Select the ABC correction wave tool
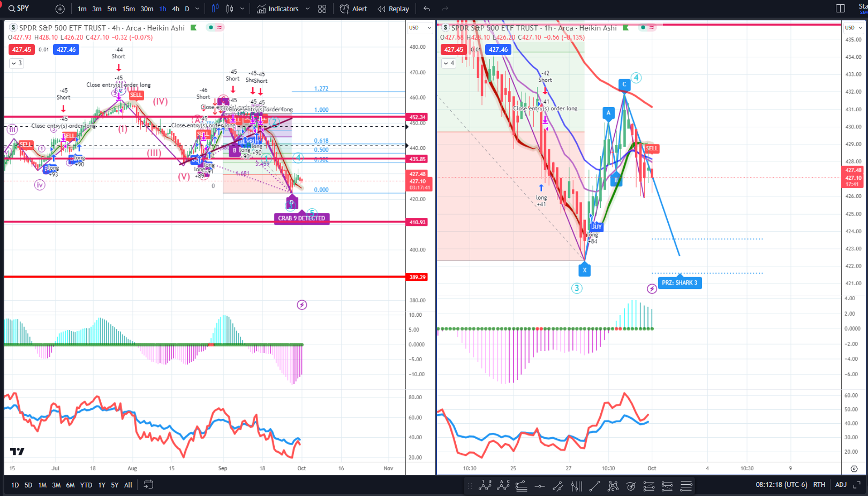The width and height of the screenshot is (868, 496). (503, 486)
